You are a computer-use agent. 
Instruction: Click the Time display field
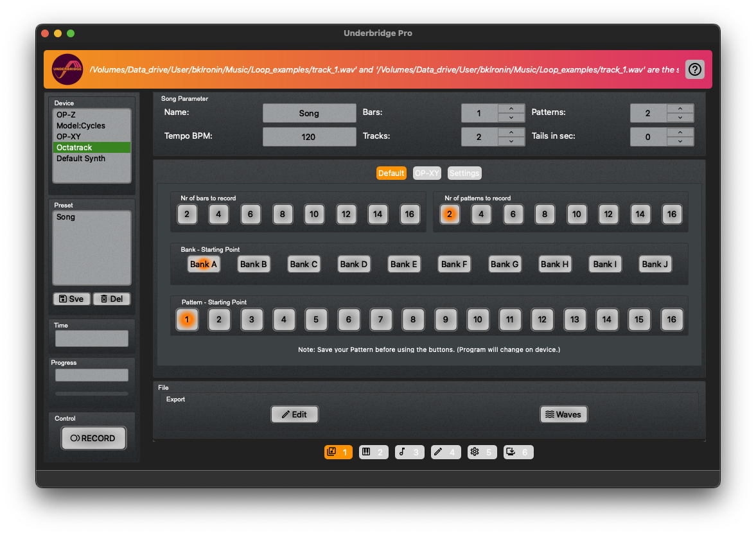pyautogui.click(x=92, y=338)
